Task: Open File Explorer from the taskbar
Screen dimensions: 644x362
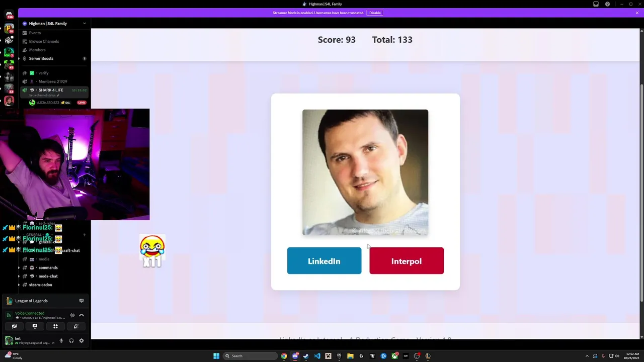Action: tap(350, 356)
